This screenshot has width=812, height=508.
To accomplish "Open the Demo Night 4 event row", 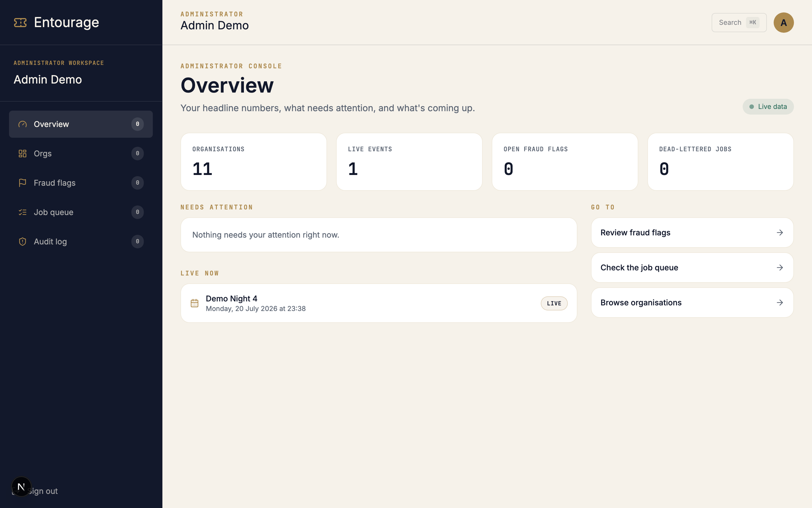I will click(378, 303).
